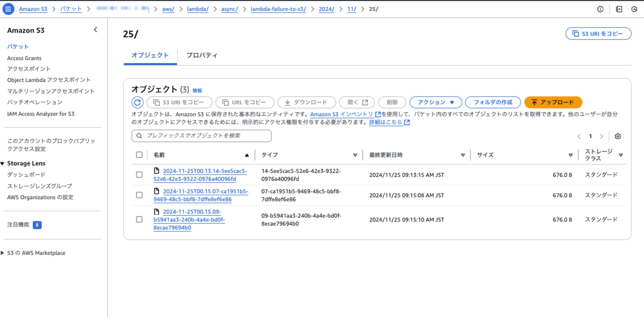644x317 pixels.
Task: Open the async/ breadcrumb link
Action: 230,9
